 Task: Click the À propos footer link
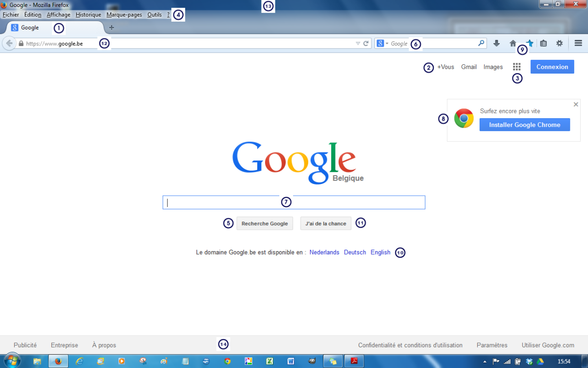coord(104,345)
